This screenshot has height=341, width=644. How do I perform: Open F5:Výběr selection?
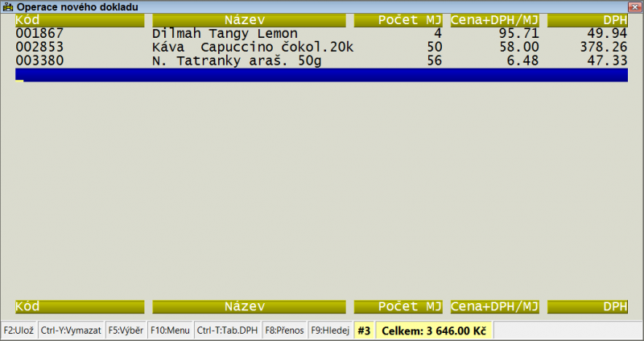coord(126,331)
